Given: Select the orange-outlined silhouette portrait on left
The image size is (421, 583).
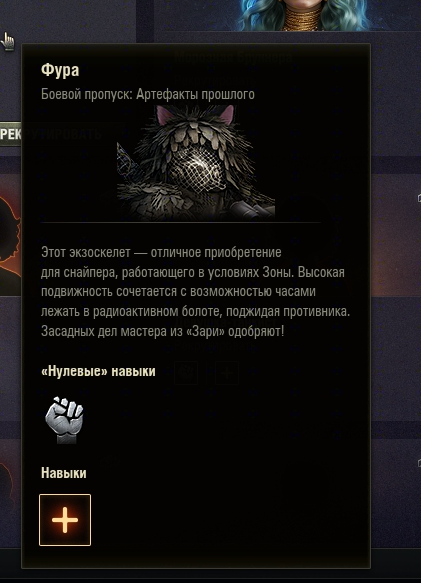Looking at the screenshot, I should pyautogui.click(x=10, y=236).
